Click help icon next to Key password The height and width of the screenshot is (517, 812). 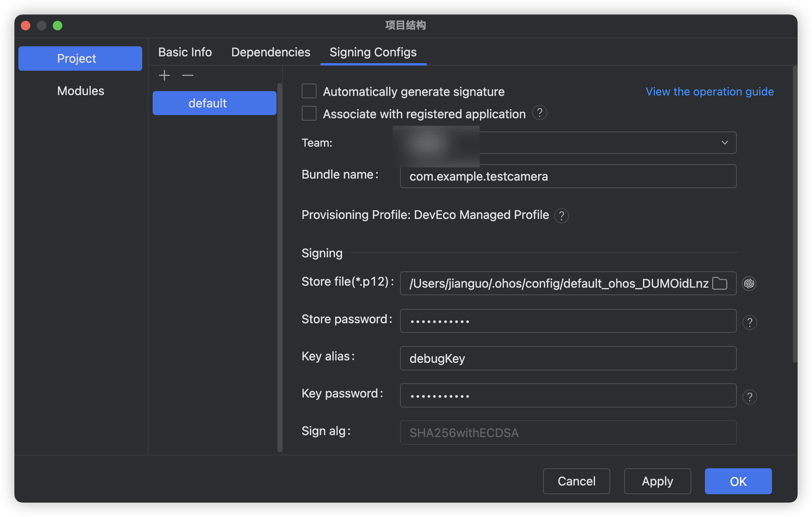[750, 397]
